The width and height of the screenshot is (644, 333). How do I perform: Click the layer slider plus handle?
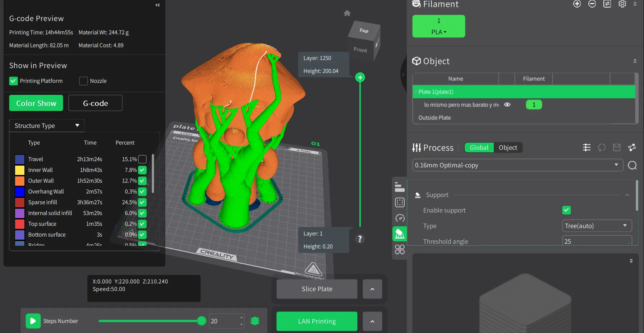pyautogui.click(x=360, y=77)
